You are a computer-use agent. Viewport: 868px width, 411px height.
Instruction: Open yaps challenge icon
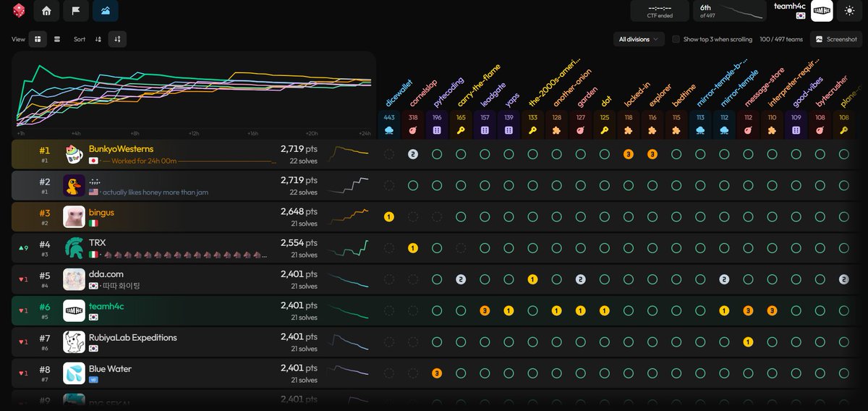tap(509, 130)
